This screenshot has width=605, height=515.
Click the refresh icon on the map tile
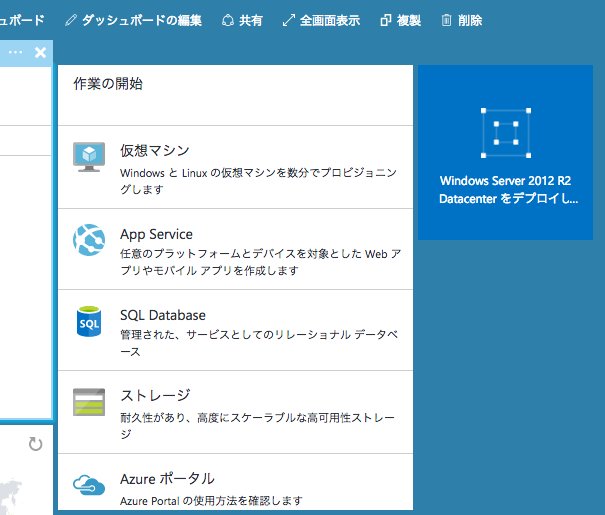coord(35,444)
